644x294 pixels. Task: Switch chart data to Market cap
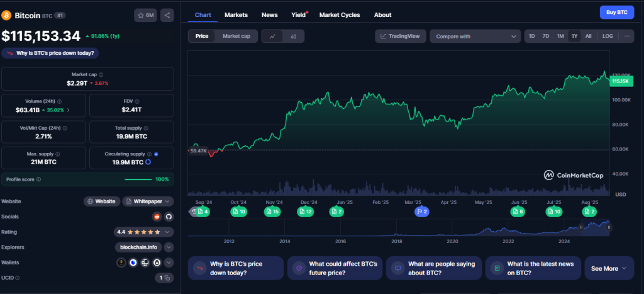pyautogui.click(x=236, y=37)
